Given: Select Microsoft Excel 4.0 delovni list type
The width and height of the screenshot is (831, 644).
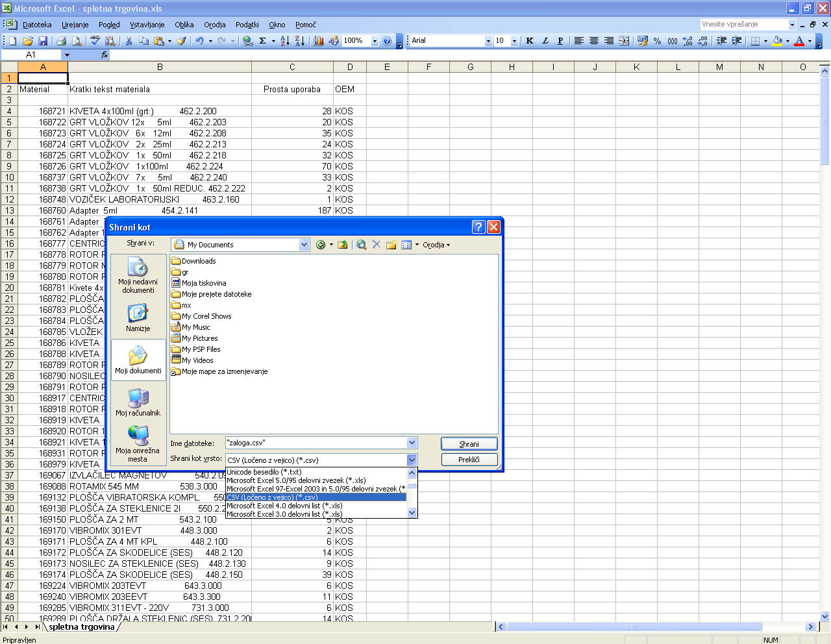Looking at the screenshot, I should (x=316, y=506).
